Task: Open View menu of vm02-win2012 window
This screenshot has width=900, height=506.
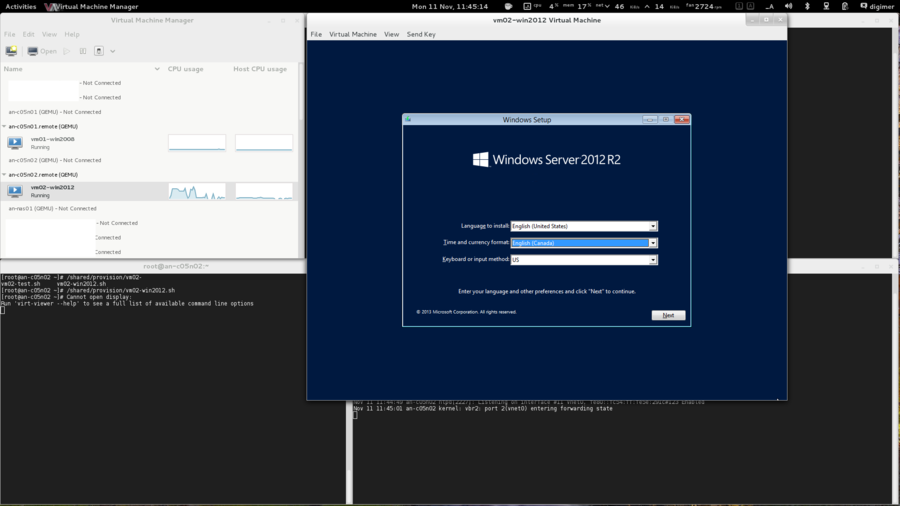Action: coord(391,34)
